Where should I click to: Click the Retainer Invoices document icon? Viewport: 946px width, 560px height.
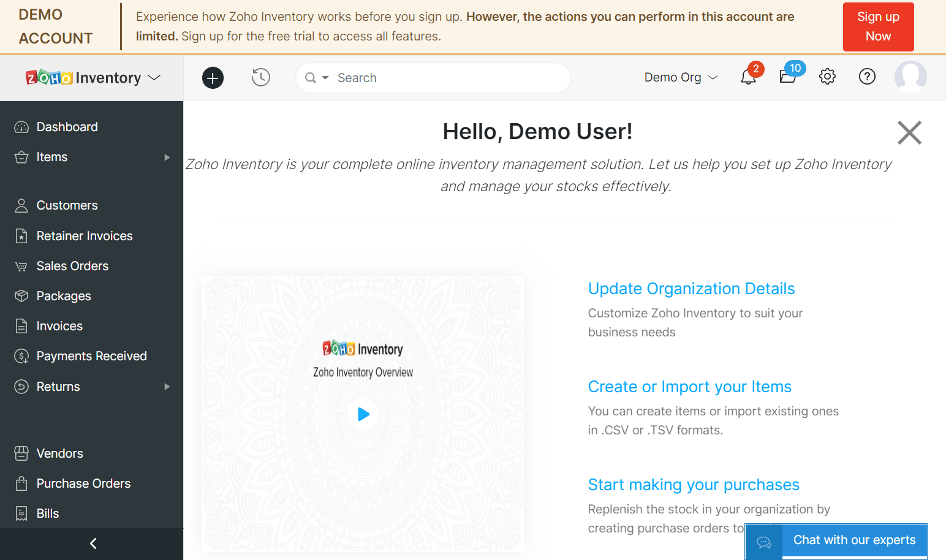21,236
